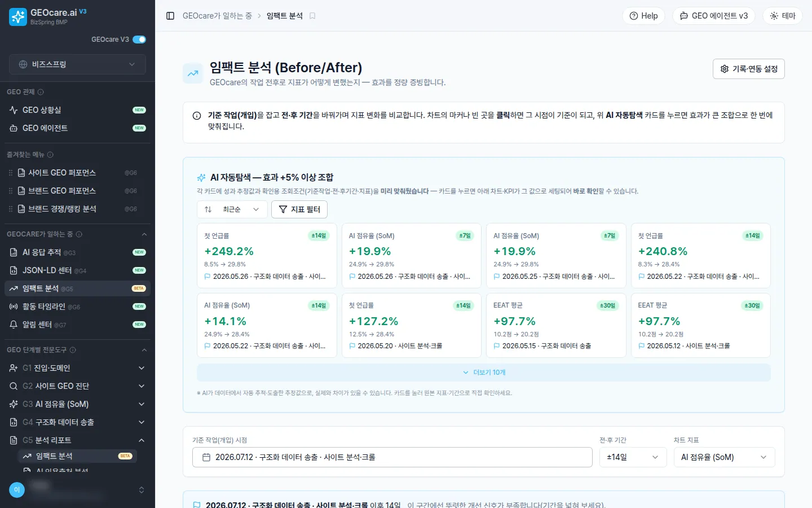
Task: Open the AI 점유율 (SoM) 차트 지표 dropdown
Action: point(724,457)
